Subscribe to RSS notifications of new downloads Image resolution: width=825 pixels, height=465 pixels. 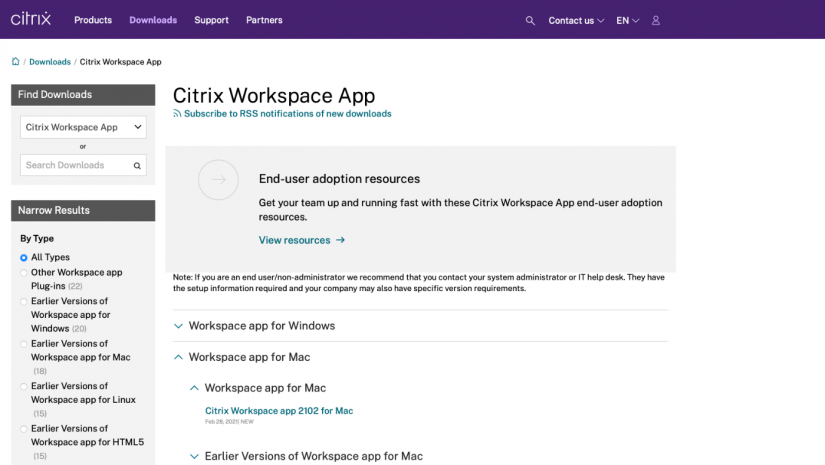coord(288,114)
